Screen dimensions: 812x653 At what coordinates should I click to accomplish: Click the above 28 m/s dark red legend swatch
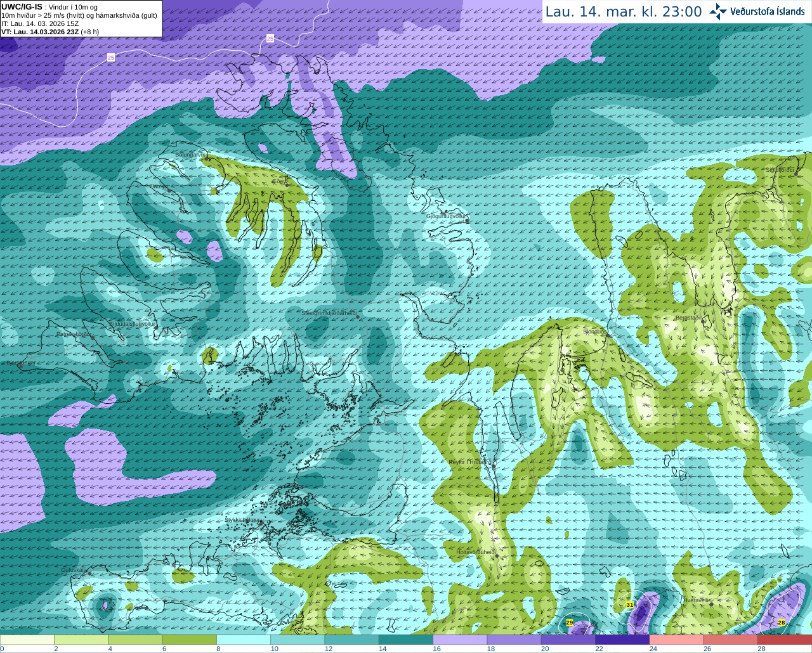click(785, 640)
